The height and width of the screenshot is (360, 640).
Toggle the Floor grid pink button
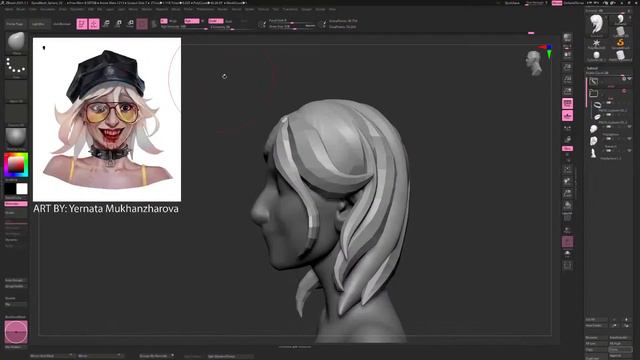click(567, 116)
